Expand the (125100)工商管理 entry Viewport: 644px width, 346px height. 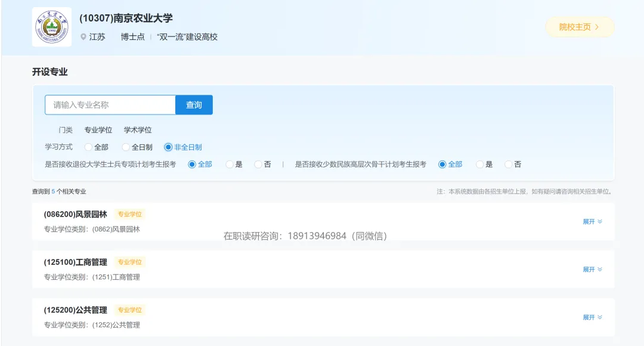[x=592, y=270]
